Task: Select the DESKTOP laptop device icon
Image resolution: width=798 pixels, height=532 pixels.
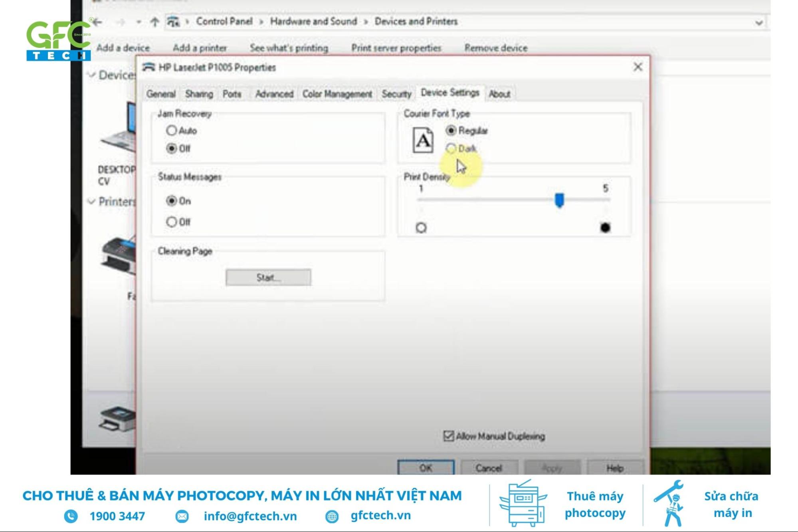Action: [118, 128]
